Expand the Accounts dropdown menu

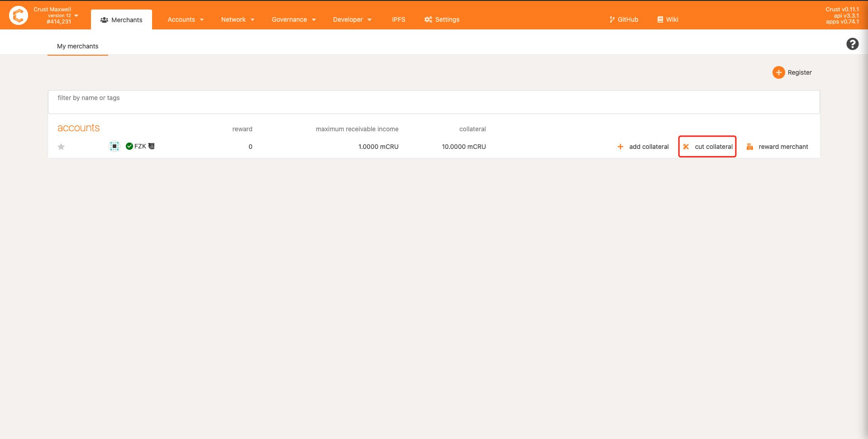tap(186, 19)
